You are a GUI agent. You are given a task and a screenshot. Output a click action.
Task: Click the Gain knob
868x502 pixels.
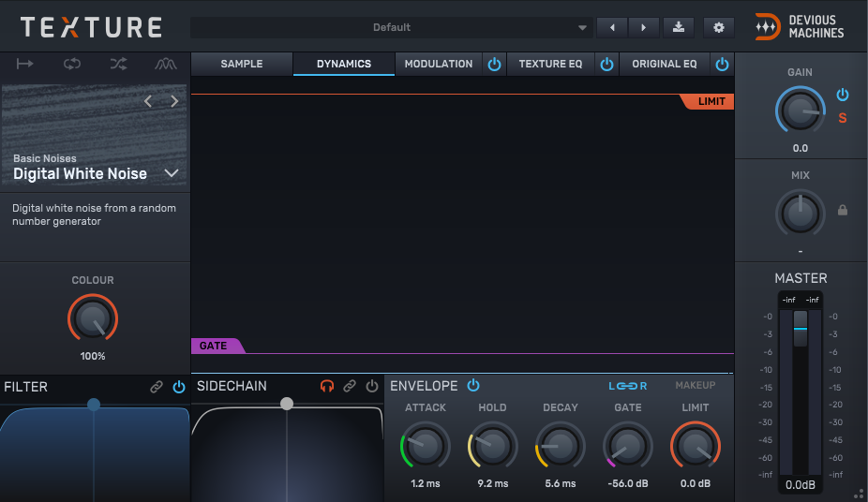800,110
